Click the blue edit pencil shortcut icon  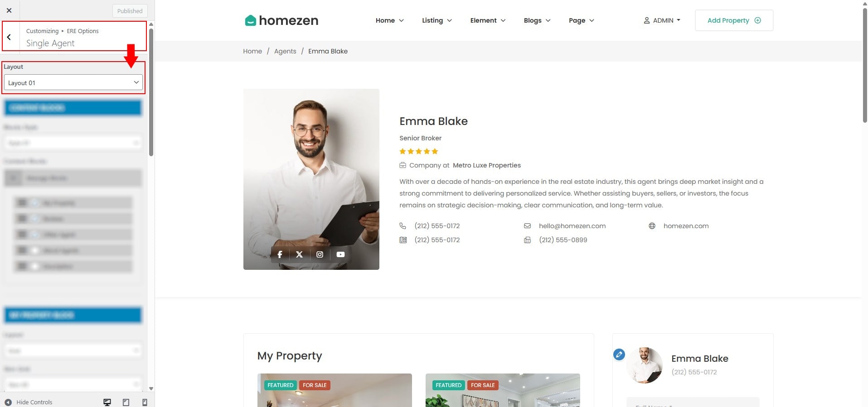point(619,354)
